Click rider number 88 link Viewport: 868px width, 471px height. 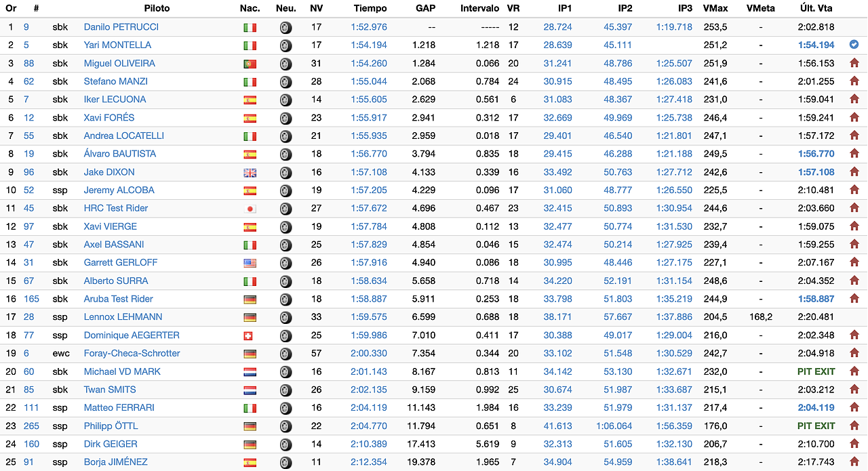[29, 62]
